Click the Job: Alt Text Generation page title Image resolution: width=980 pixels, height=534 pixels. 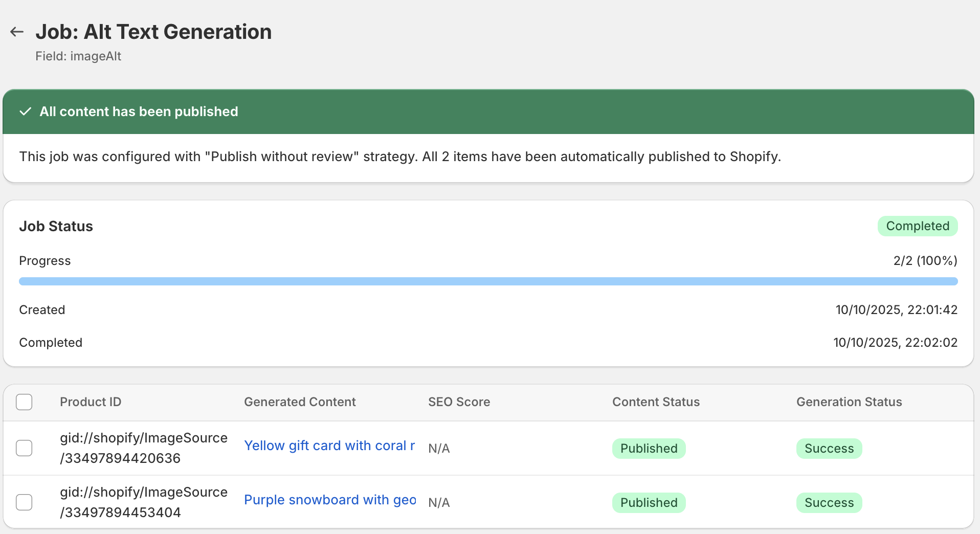click(153, 32)
